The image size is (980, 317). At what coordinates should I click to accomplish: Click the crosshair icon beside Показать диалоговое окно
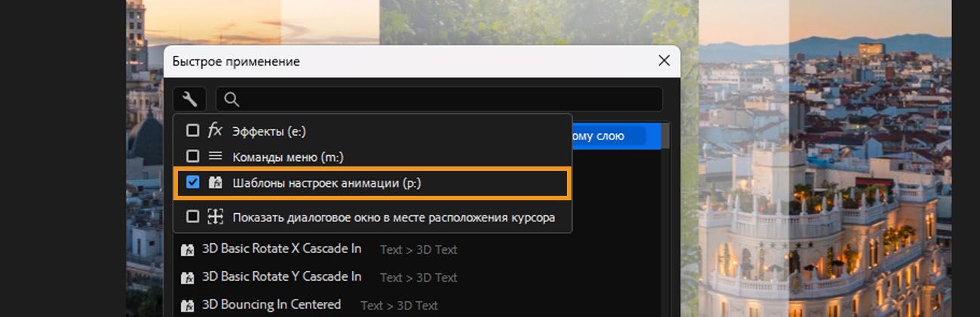point(216,217)
